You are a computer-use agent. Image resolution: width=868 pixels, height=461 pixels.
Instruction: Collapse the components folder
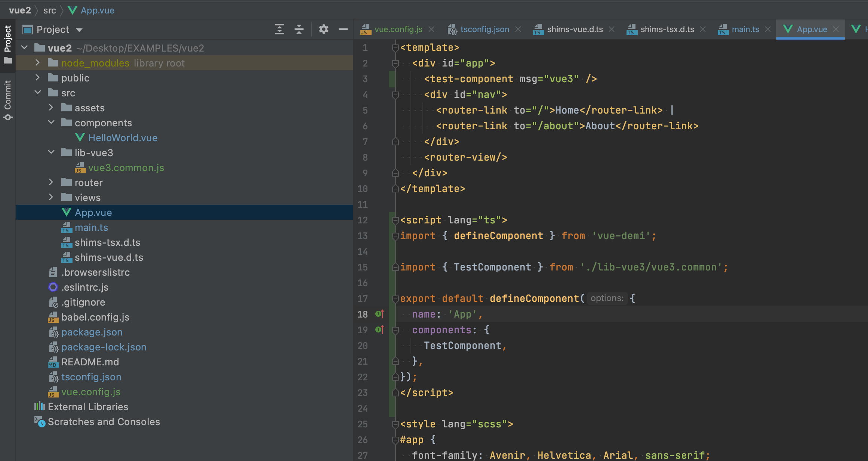point(51,122)
